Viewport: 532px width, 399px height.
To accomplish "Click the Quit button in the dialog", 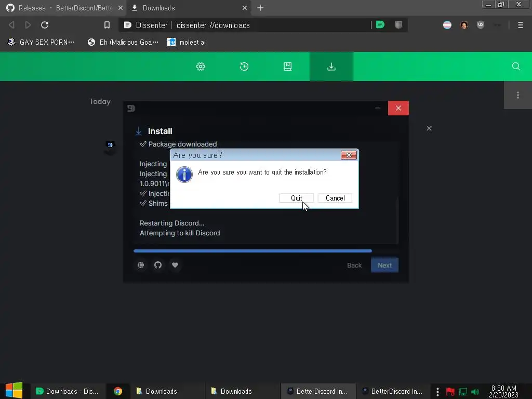I will pyautogui.click(x=297, y=198).
